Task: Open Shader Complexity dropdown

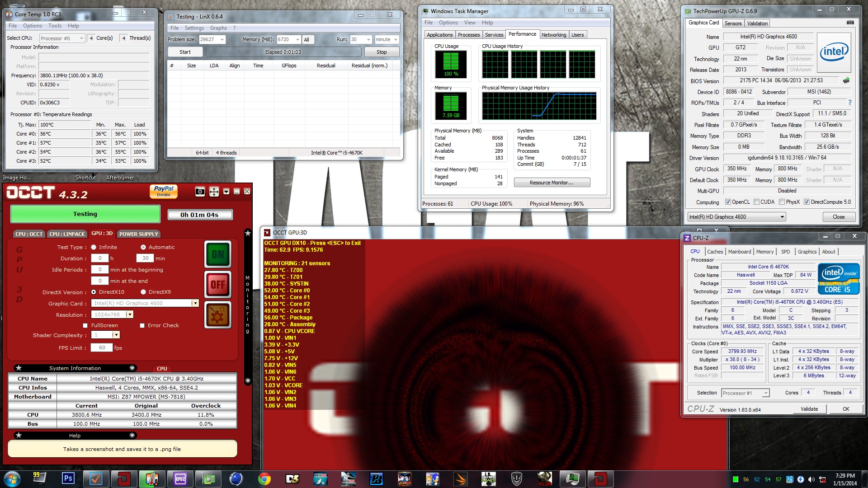Action: point(116,335)
